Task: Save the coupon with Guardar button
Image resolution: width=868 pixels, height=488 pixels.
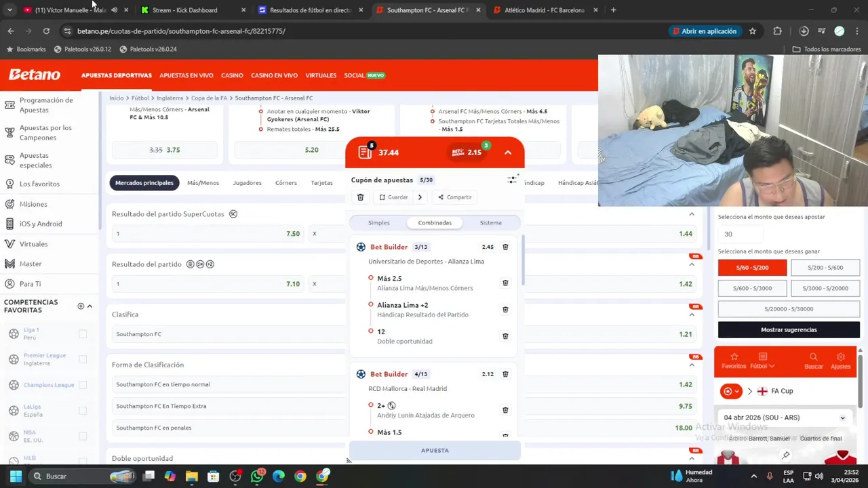Action: coord(394,197)
